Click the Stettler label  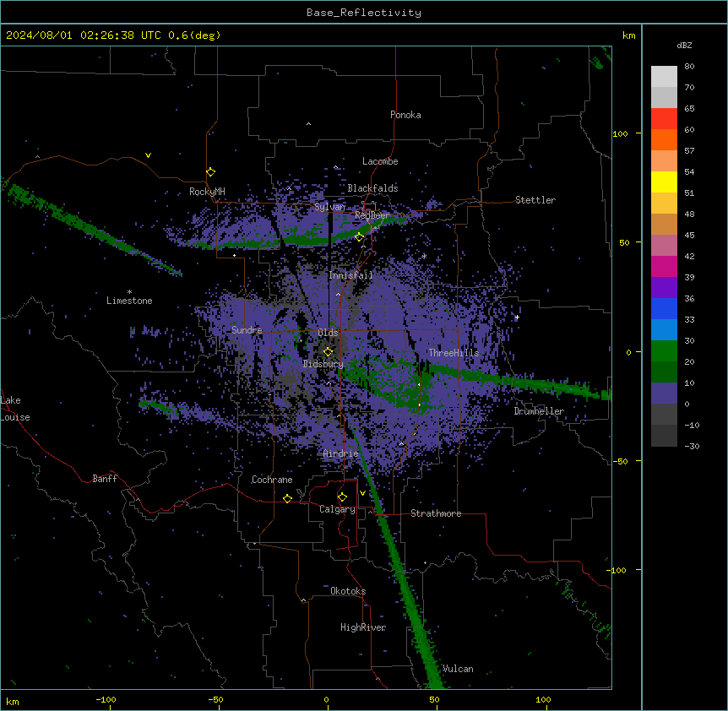(535, 200)
